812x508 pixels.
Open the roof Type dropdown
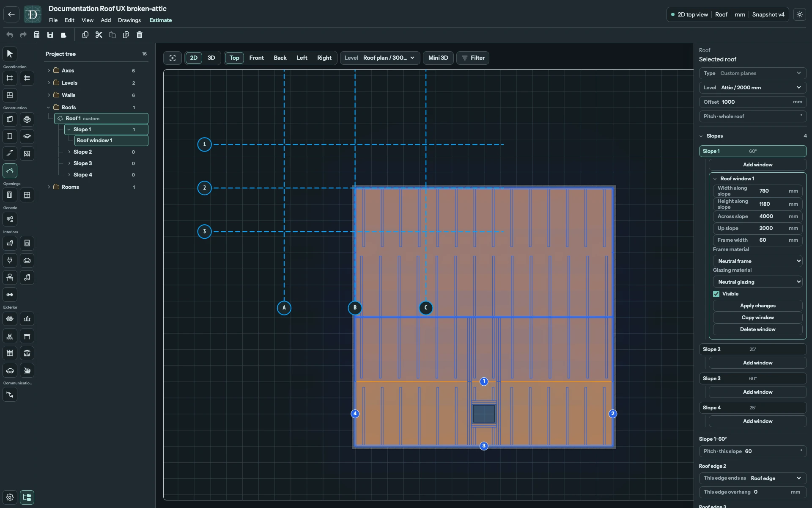[x=752, y=73]
